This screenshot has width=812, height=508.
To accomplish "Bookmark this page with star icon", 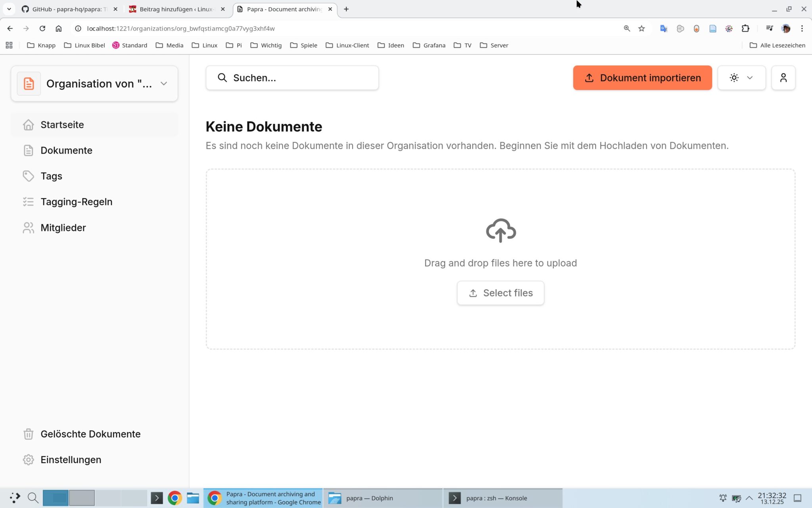I will 642,29.
